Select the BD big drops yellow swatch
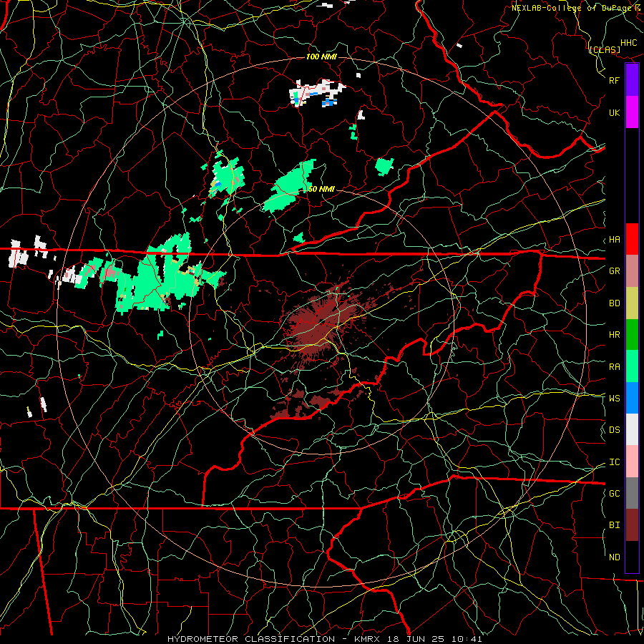The image size is (644, 644). pyautogui.click(x=632, y=303)
